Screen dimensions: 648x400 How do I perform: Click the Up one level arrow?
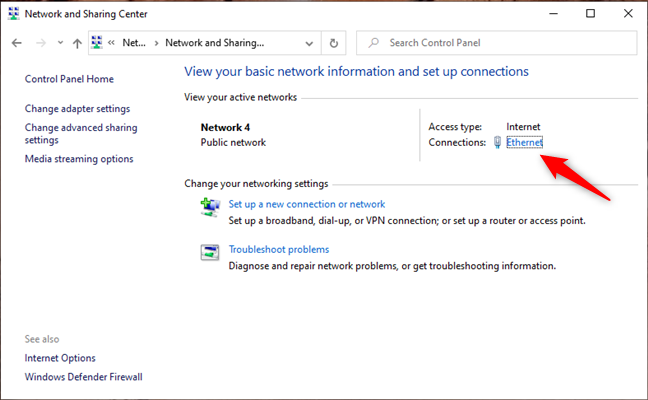(x=77, y=44)
